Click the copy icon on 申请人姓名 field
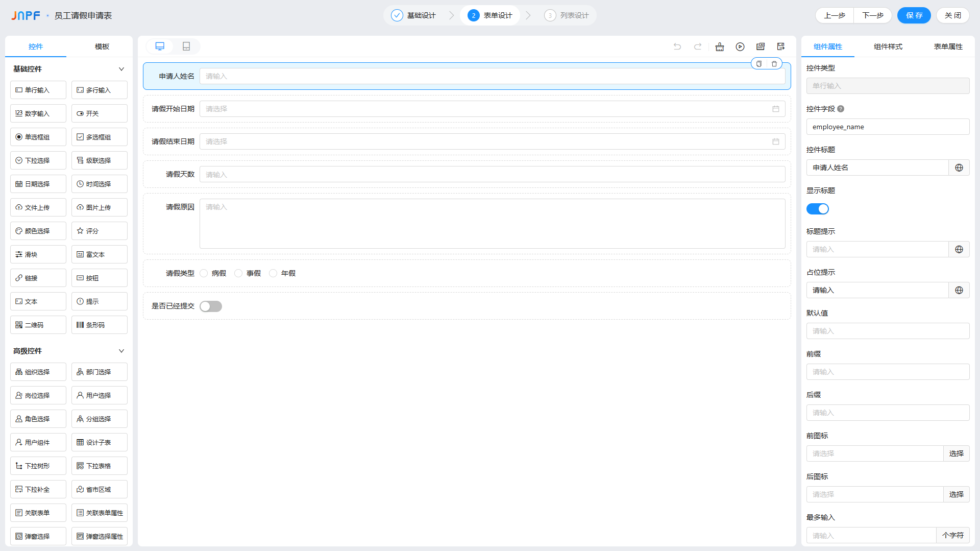The width and height of the screenshot is (980, 551). 759,64
